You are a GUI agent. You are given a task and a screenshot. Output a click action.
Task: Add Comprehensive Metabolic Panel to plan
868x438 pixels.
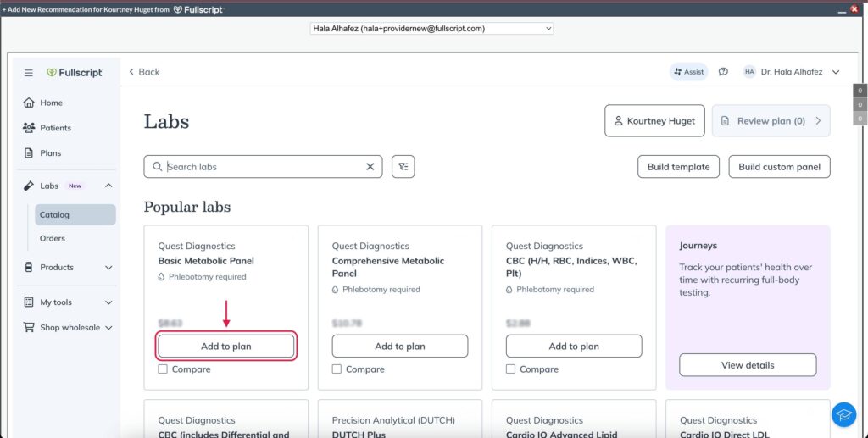[400, 347]
